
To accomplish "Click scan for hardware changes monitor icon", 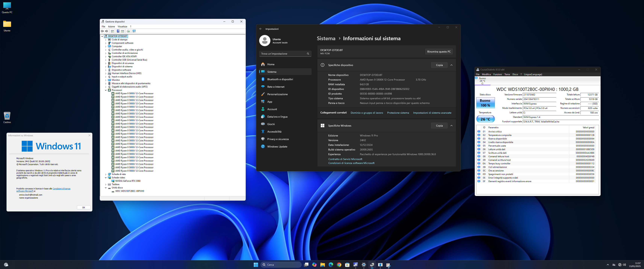I will point(134,31).
